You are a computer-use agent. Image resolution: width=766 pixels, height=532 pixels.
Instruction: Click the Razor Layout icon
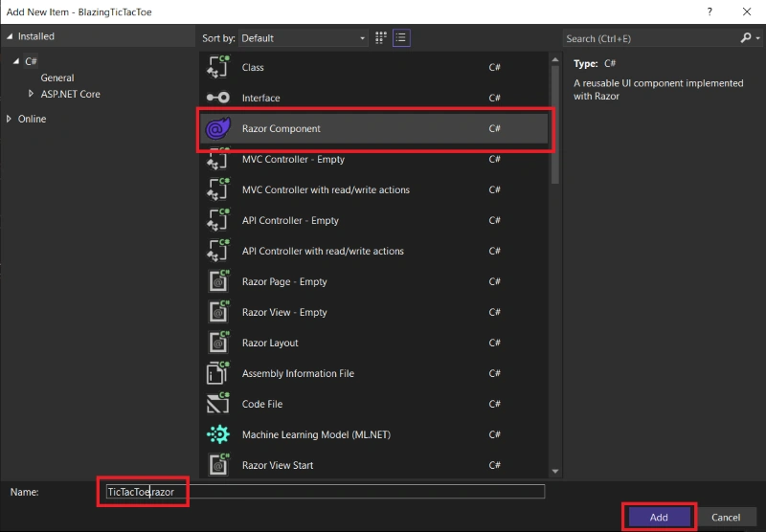(x=218, y=343)
